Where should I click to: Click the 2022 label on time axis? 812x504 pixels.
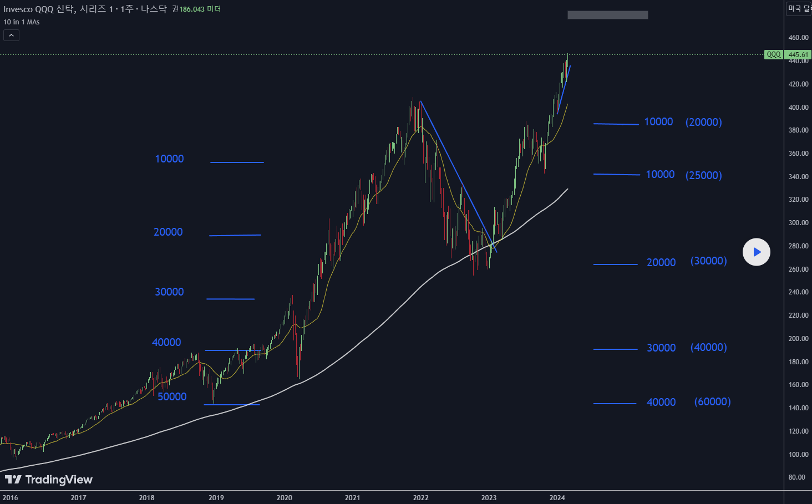pyautogui.click(x=420, y=497)
